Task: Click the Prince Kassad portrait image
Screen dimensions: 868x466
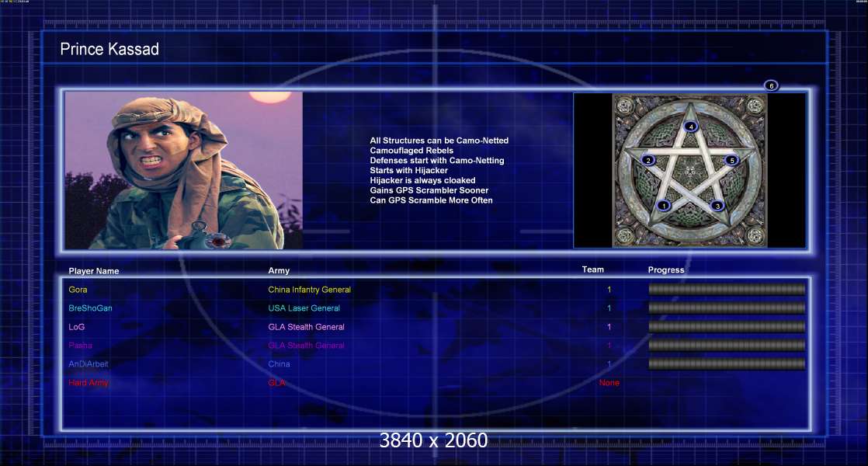Action: pyautogui.click(x=184, y=170)
